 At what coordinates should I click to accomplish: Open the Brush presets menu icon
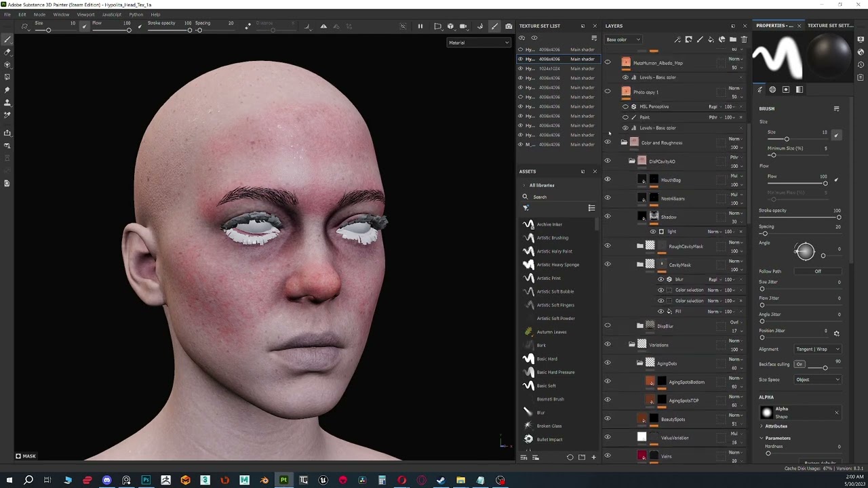[836, 108]
